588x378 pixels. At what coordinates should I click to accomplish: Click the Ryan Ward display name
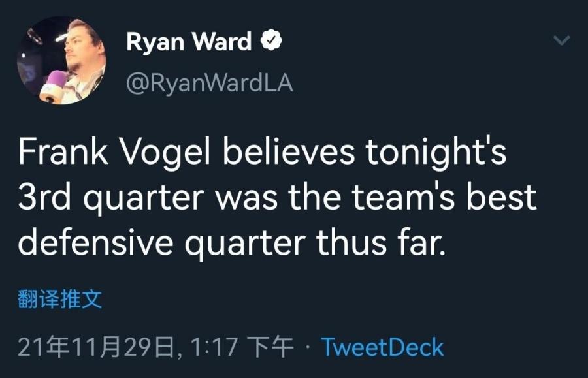pyautogui.click(x=189, y=41)
